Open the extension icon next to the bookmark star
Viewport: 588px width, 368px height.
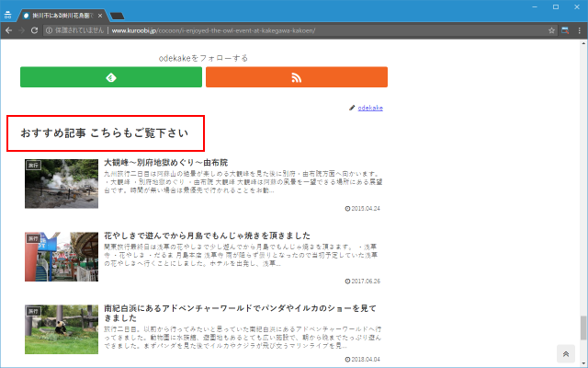click(565, 30)
